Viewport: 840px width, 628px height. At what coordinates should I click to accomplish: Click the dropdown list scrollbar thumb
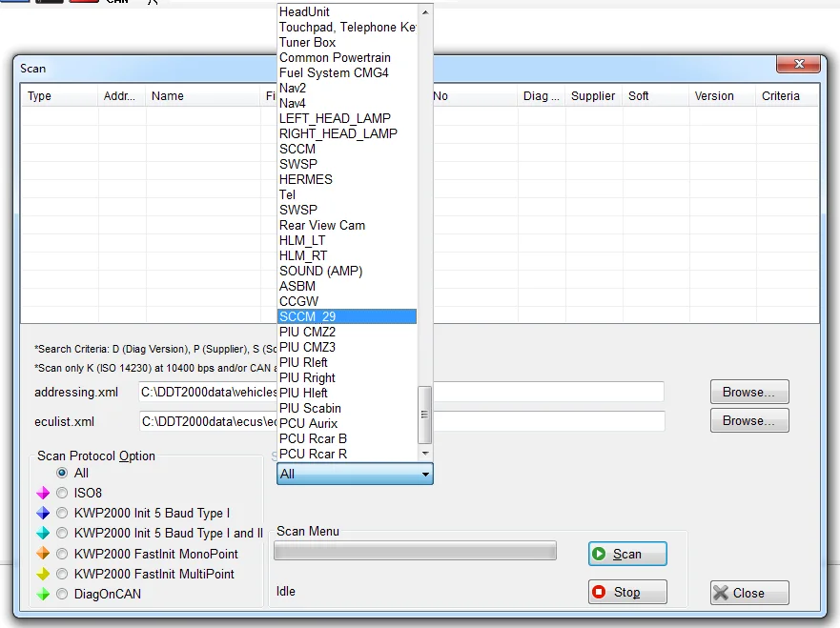pyautogui.click(x=425, y=415)
